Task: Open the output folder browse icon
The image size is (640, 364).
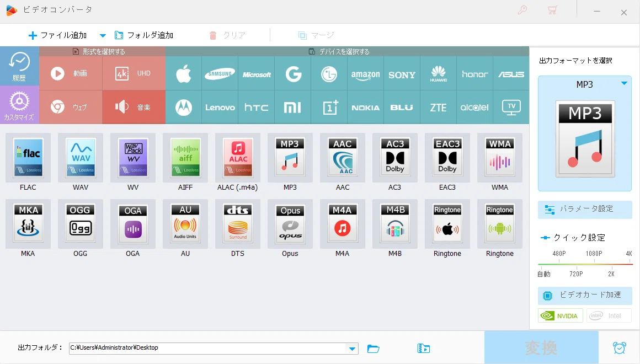Action: click(373, 349)
